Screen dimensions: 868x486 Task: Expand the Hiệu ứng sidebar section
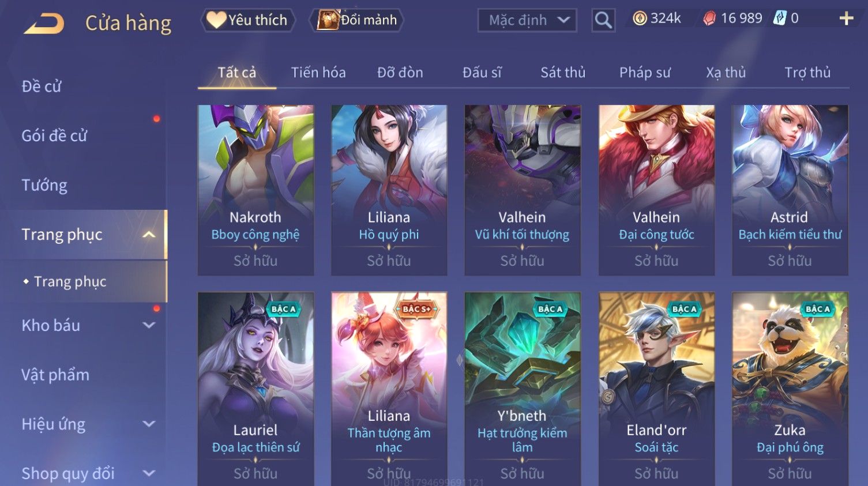(x=149, y=424)
